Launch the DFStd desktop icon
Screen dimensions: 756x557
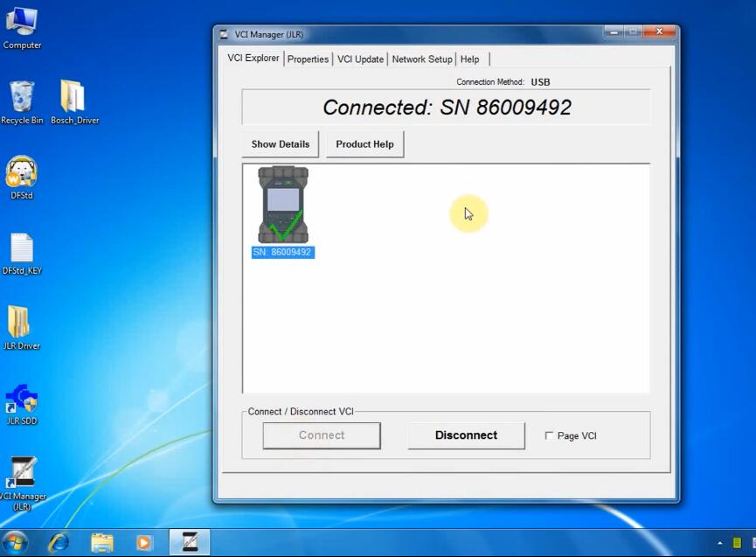point(22,178)
